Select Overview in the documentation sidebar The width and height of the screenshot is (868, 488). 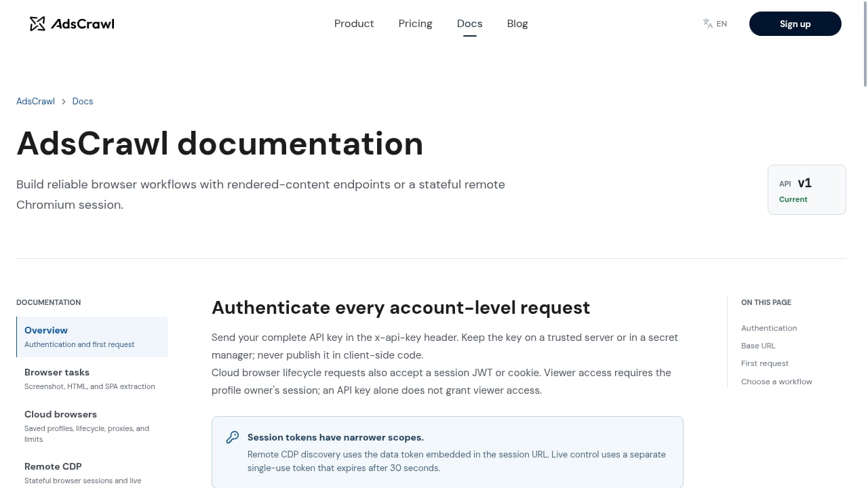coord(92,337)
